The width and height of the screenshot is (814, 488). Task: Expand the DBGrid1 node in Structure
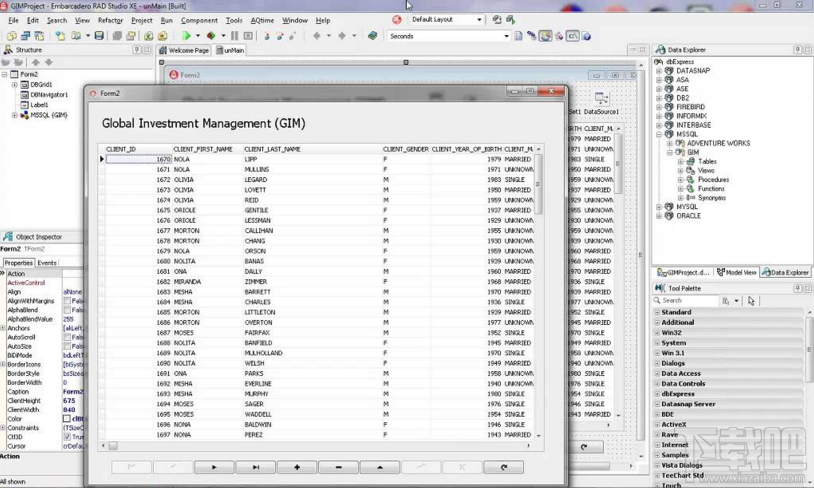click(15, 85)
